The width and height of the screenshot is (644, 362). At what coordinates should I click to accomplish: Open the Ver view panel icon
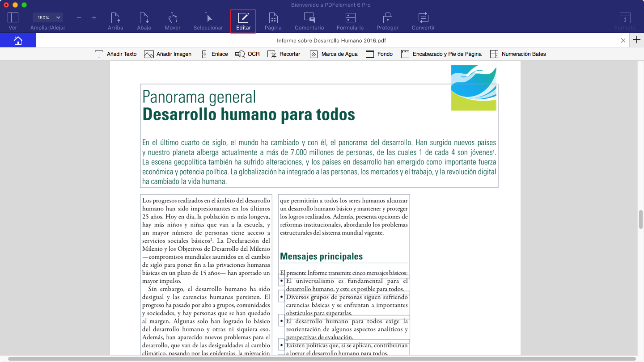[13, 18]
